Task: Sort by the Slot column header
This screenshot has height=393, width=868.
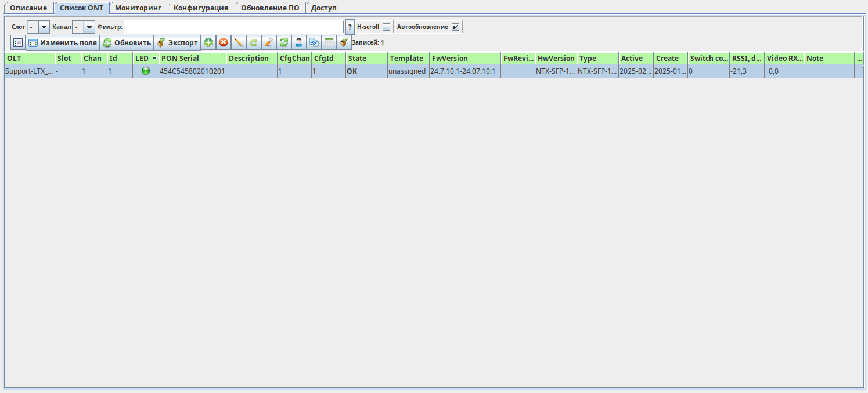Action: click(x=68, y=58)
